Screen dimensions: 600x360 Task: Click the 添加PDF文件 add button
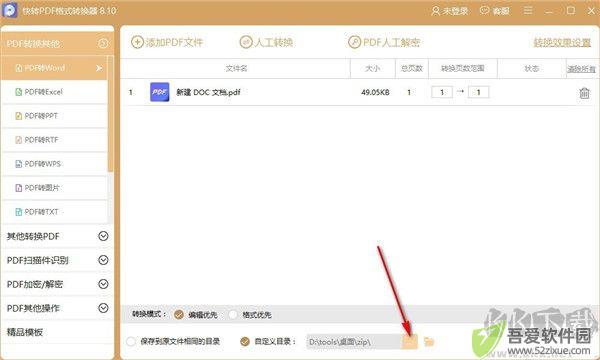167,42
